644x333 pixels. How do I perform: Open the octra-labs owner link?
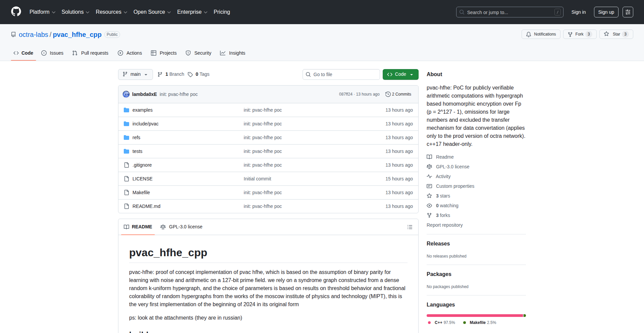[34, 35]
